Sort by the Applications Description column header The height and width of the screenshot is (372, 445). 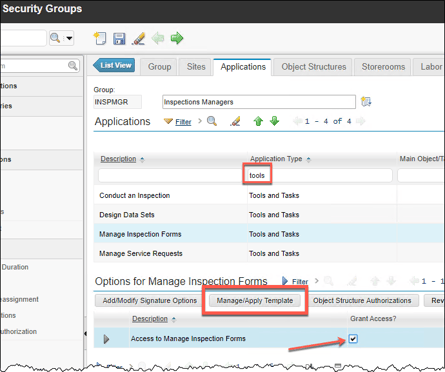pyautogui.click(x=118, y=159)
